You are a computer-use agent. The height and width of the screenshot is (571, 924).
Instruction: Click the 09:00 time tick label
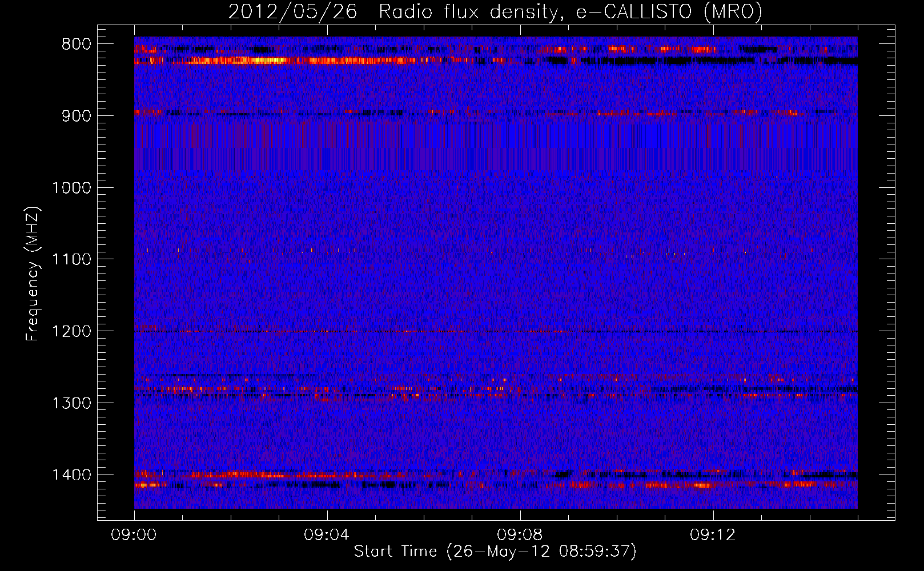click(134, 535)
